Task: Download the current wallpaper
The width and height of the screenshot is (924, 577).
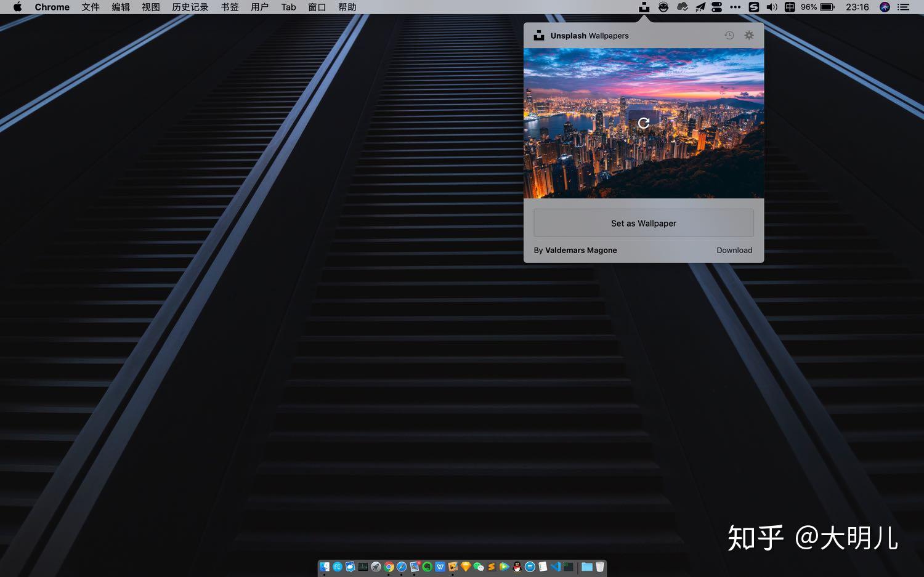Action: pyautogui.click(x=734, y=250)
